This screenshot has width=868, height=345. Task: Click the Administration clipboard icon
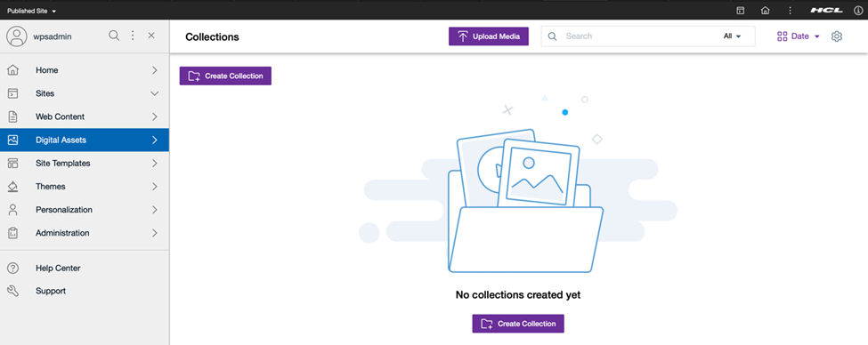click(x=12, y=233)
